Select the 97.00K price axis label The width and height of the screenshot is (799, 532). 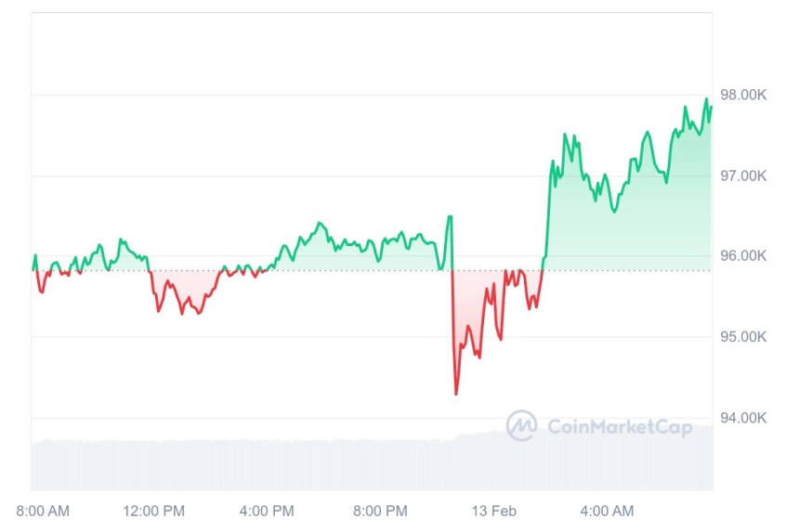coord(743,176)
